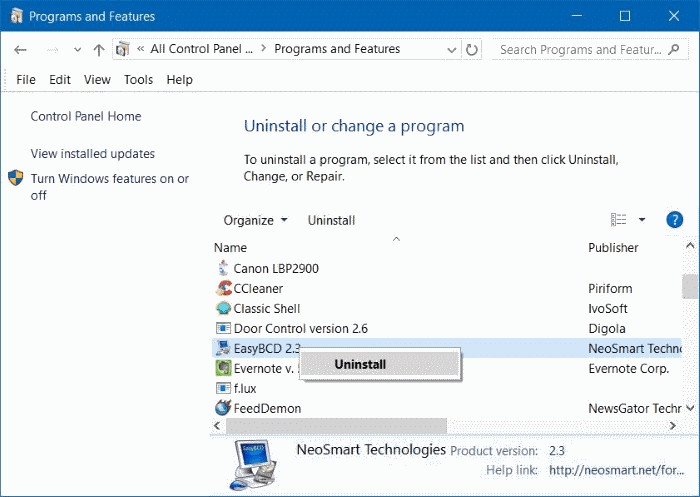Open the Organize dropdown
700x497 pixels.
pos(255,220)
